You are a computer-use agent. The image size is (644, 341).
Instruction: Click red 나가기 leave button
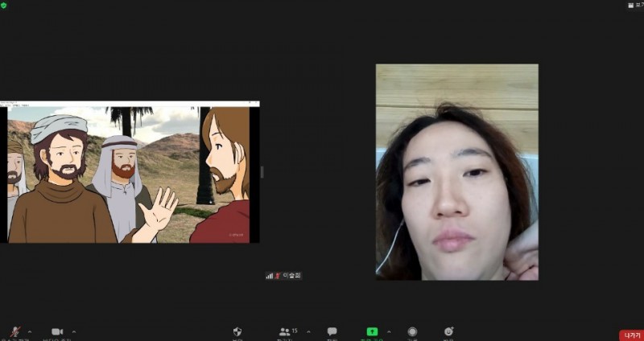(x=632, y=335)
